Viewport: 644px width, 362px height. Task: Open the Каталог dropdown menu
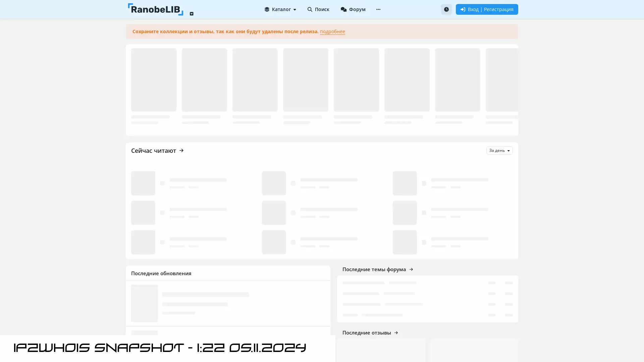pos(280,9)
